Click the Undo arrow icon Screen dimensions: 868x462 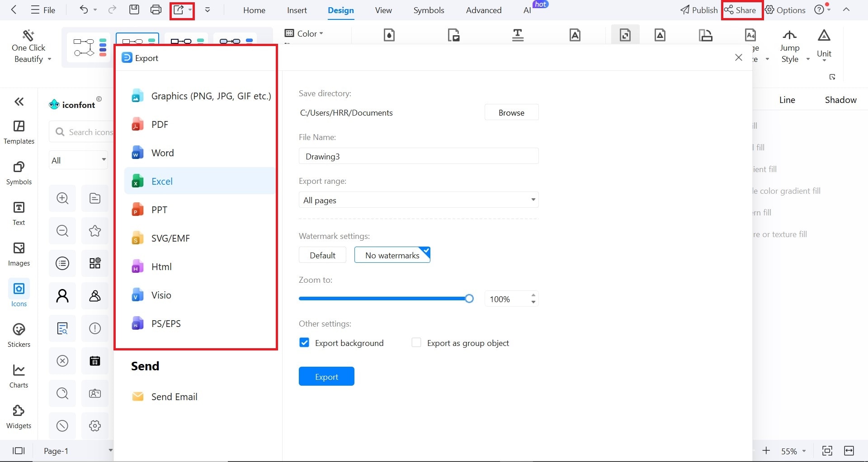(x=84, y=9)
